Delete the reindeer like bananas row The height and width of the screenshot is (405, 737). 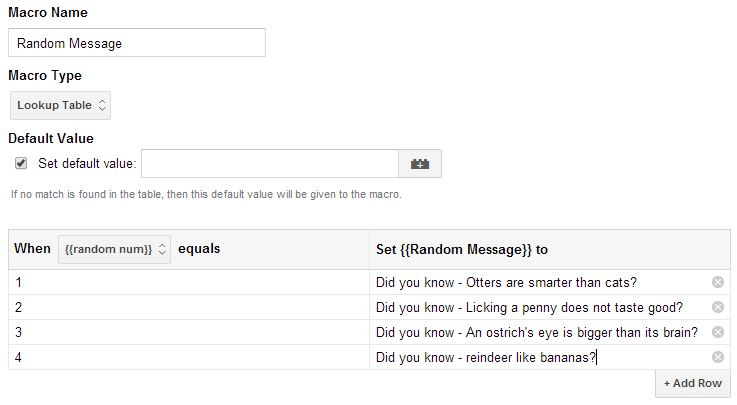pyautogui.click(x=718, y=357)
